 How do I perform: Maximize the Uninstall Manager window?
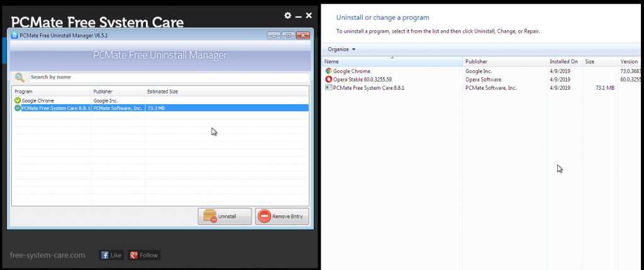pos(289,35)
